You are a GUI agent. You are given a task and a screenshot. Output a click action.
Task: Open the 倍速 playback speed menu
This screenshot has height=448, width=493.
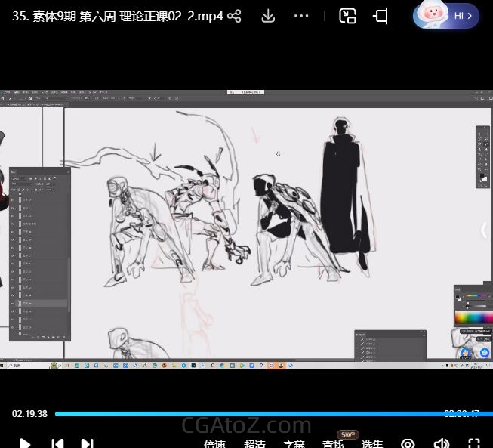(214, 444)
